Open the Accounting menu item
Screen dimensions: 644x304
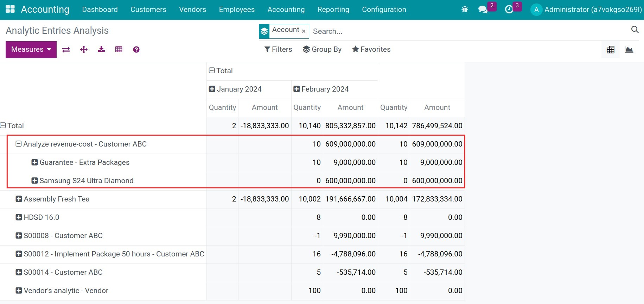tap(286, 10)
